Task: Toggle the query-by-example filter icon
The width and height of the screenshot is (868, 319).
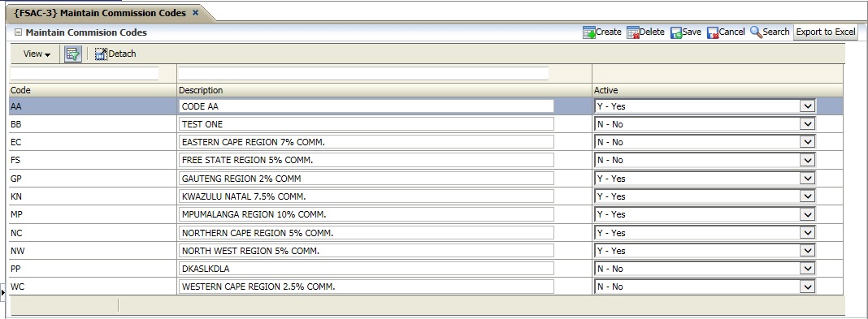Action: (x=73, y=54)
